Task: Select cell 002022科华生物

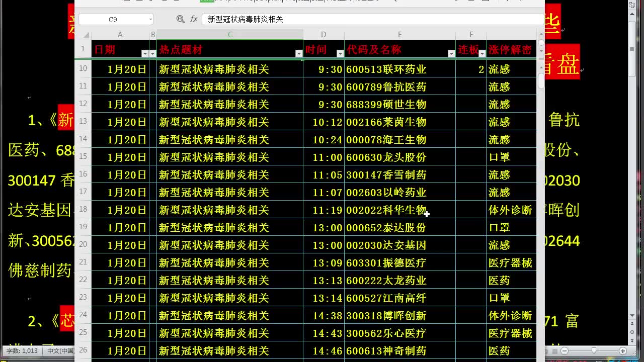Action: click(400, 210)
